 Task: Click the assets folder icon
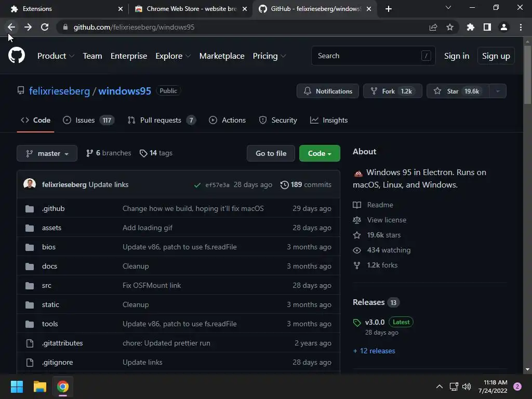coord(30,228)
